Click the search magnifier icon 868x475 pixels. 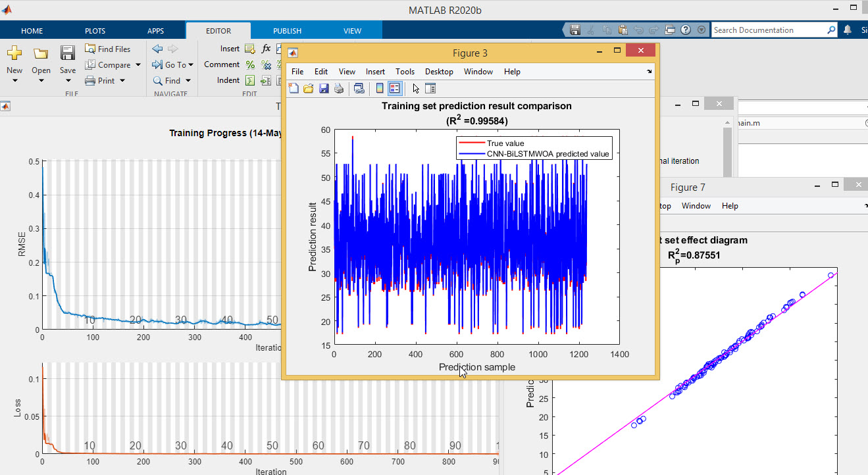(832, 30)
